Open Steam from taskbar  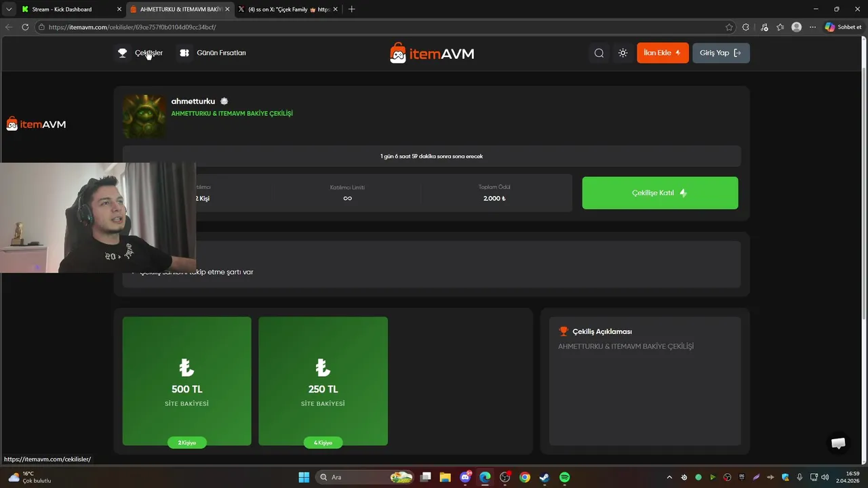coord(545,477)
